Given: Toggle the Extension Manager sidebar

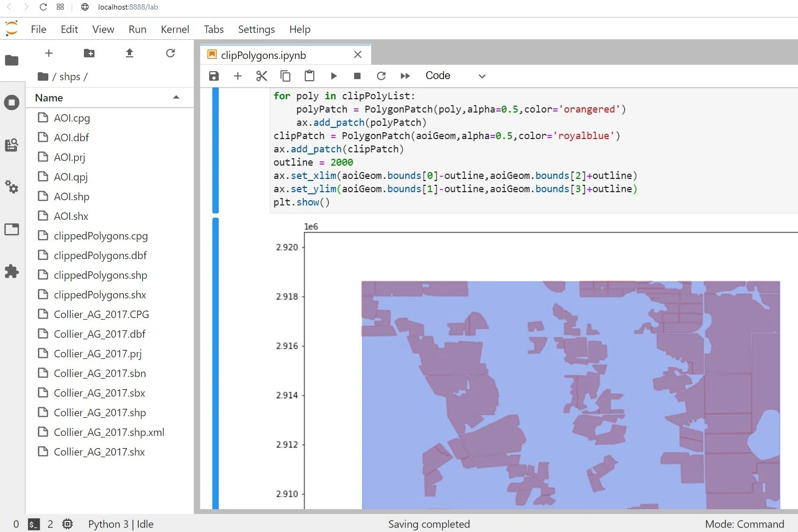Looking at the screenshot, I should (12, 271).
